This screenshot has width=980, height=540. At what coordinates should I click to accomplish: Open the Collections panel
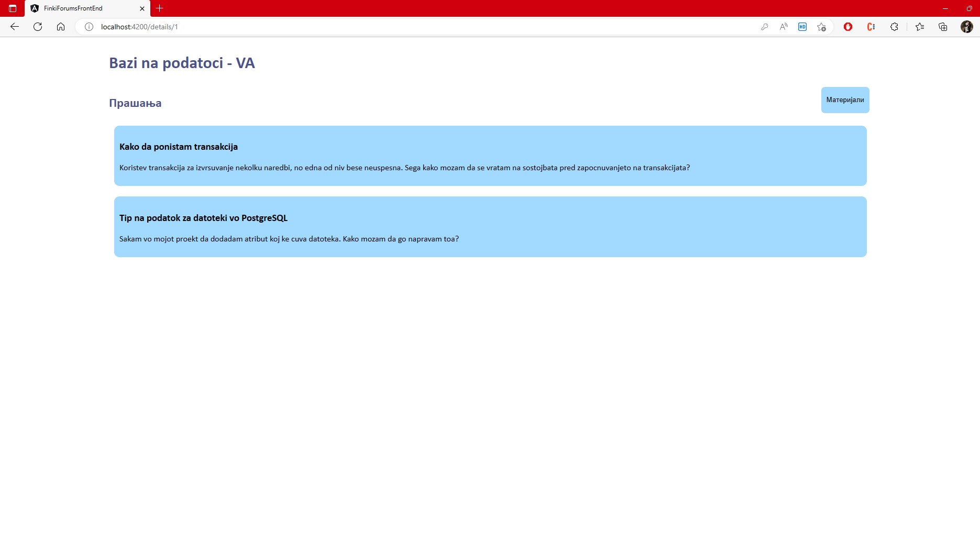pyautogui.click(x=943, y=27)
